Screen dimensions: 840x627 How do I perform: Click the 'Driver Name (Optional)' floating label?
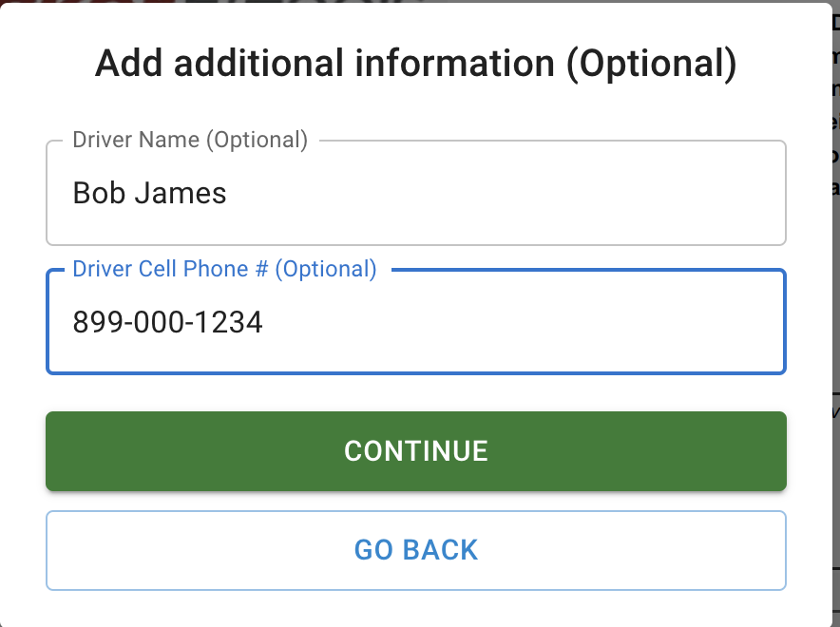pyautogui.click(x=190, y=141)
